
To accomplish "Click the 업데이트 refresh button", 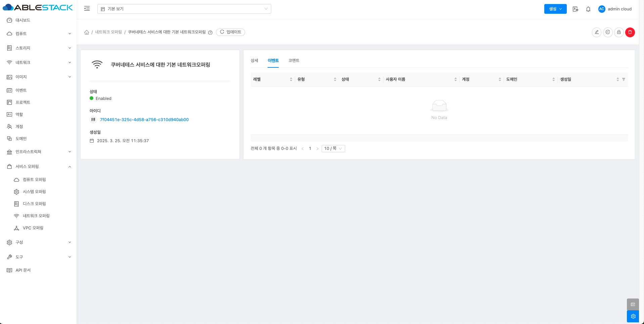I will click(230, 32).
